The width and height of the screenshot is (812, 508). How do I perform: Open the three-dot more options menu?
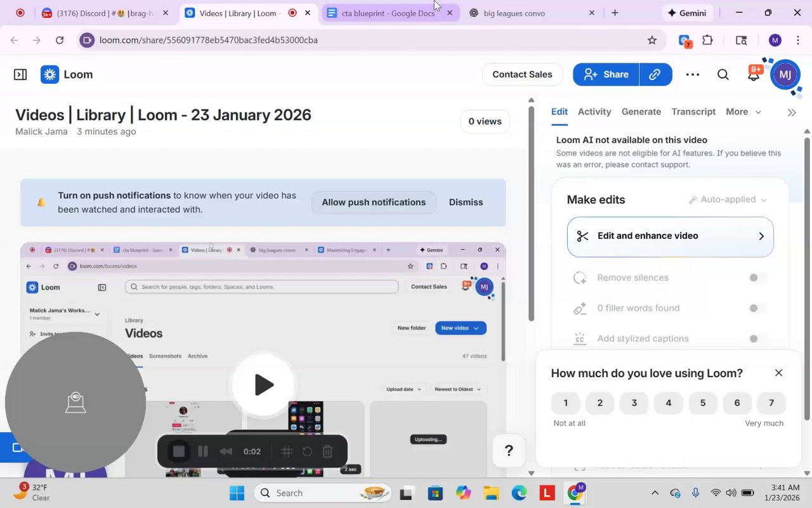point(693,74)
